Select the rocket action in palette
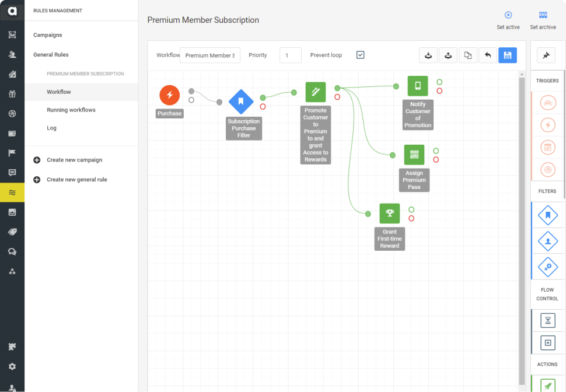Image resolution: width=566 pixels, height=392 pixels. (x=548, y=385)
